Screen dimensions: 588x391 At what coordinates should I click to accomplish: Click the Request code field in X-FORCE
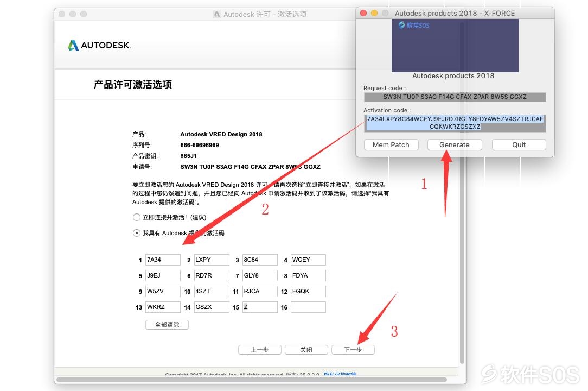tap(455, 97)
